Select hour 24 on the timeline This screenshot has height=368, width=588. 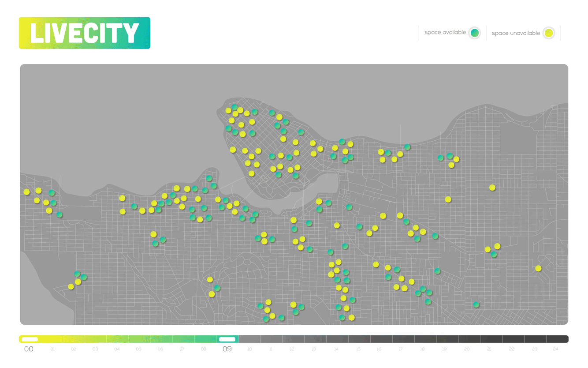[555, 349]
